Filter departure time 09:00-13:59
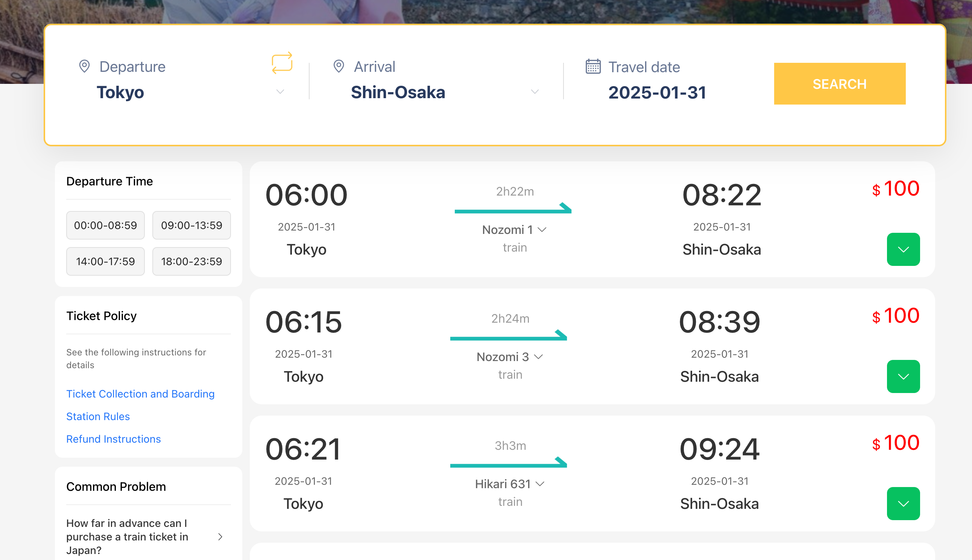 191,225
